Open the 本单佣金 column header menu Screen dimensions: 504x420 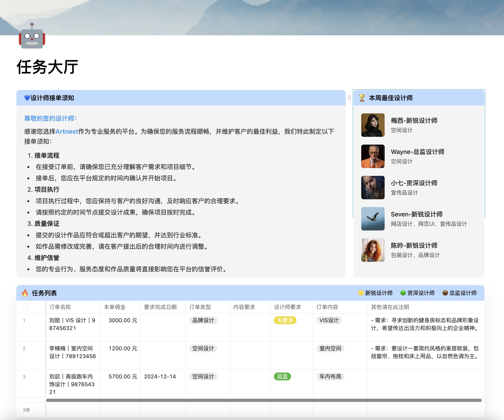pos(114,307)
